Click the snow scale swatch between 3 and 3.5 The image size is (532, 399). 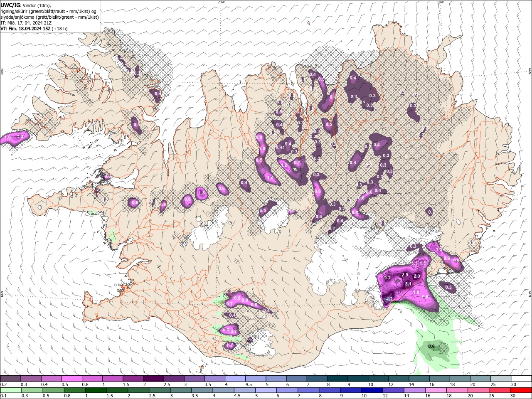pos(194,379)
